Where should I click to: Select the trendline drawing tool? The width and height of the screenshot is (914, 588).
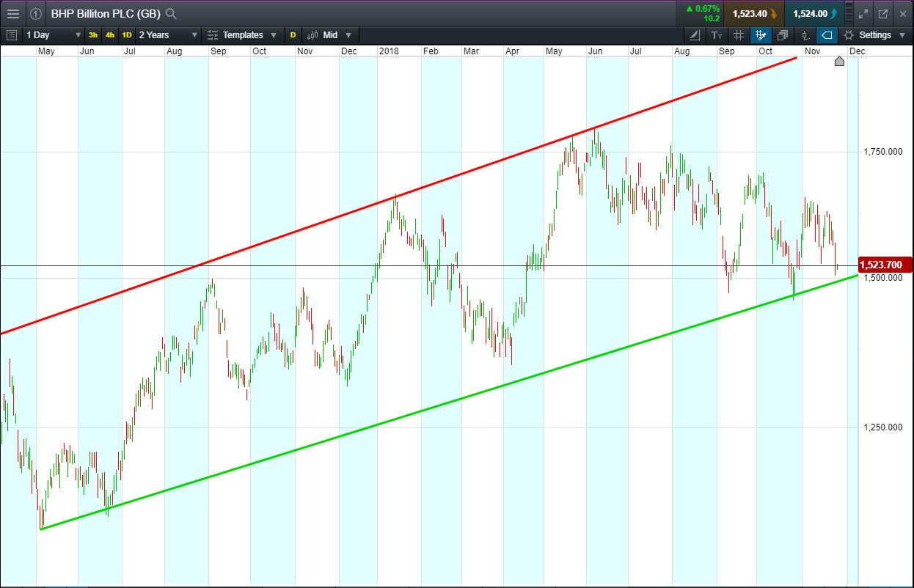695,34
